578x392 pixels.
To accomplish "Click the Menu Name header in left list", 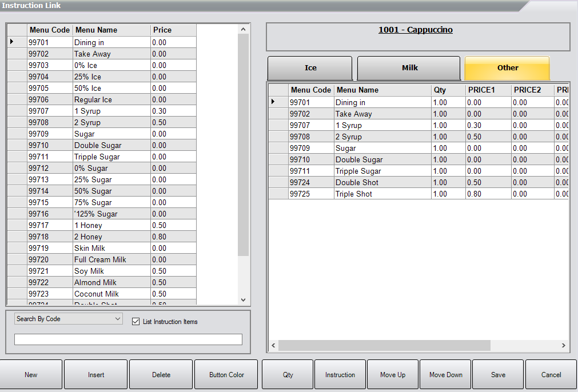I will pyautogui.click(x=111, y=30).
